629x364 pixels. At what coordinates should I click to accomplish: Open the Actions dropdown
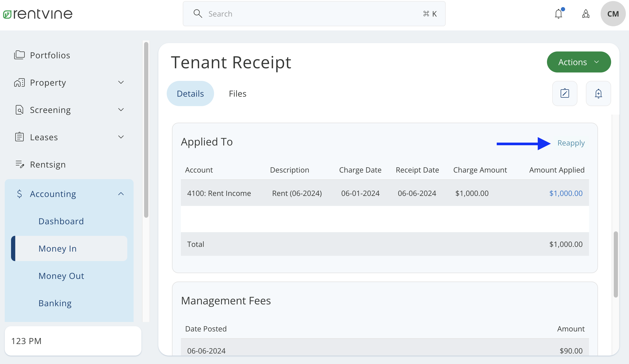click(x=579, y=62)
